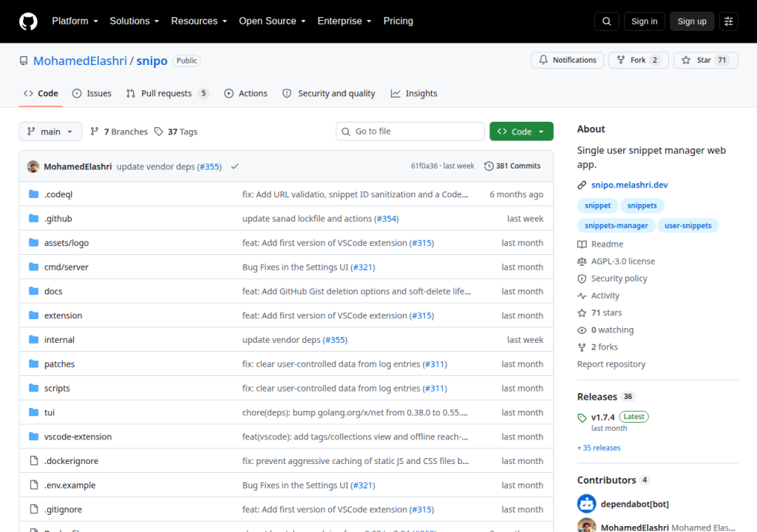Click the file icon for .gitignore
Viewport: 757px width, 532px height.
34,509
